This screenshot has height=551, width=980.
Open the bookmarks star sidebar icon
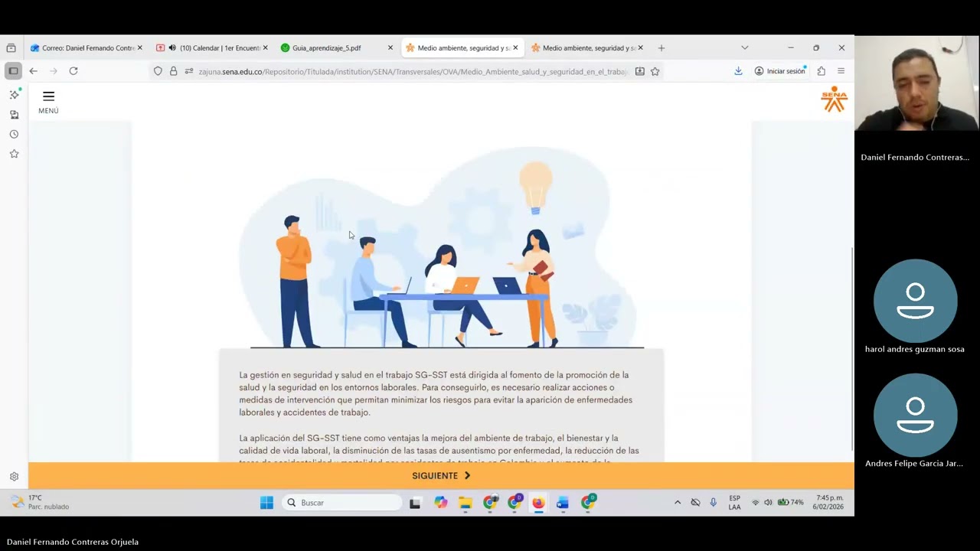point(14,154)
